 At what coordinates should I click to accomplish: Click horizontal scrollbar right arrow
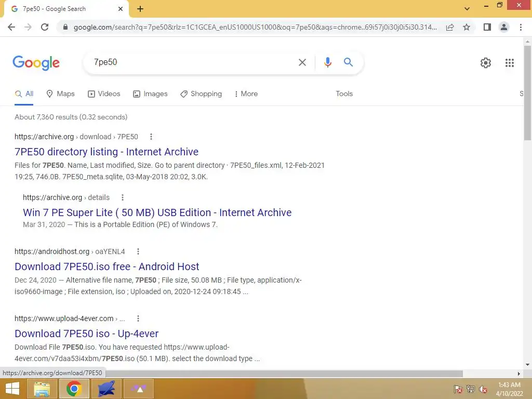[x=518, y=374]
